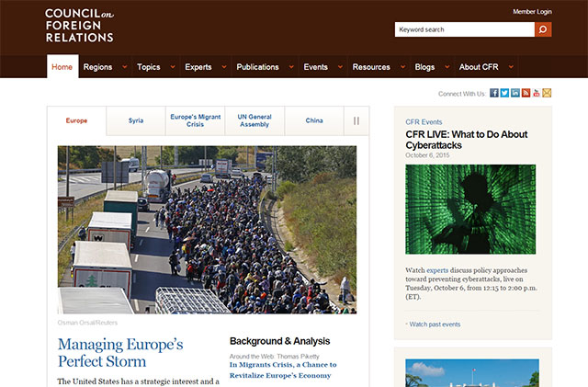Click the green cyberattack hacker image
The image size is (588, 387).
click(x=470, y=210)
